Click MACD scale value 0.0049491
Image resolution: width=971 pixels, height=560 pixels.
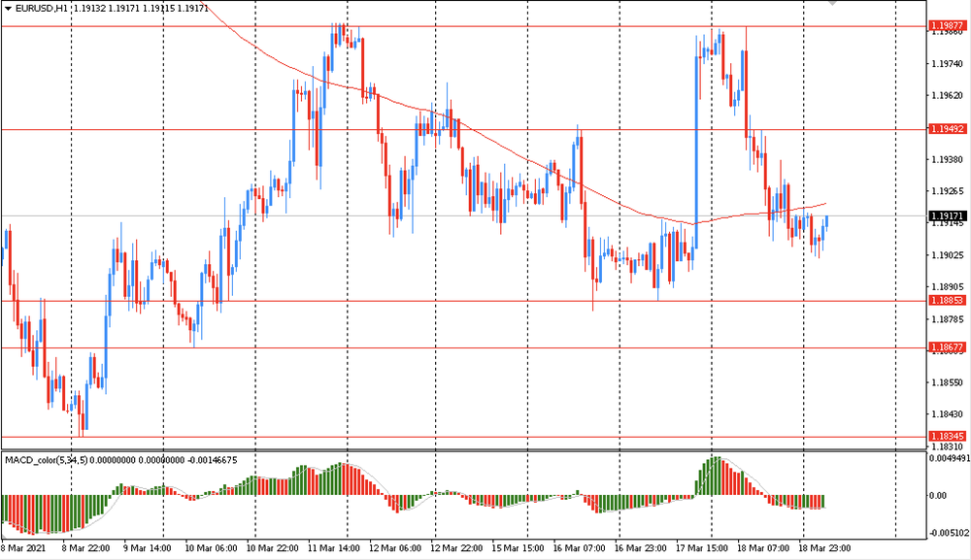[949, 458]
